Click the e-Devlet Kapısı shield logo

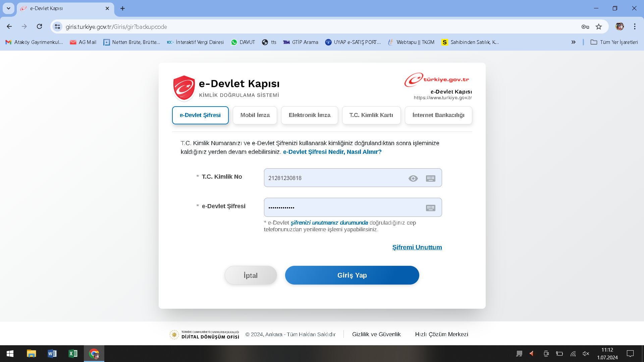184,88
